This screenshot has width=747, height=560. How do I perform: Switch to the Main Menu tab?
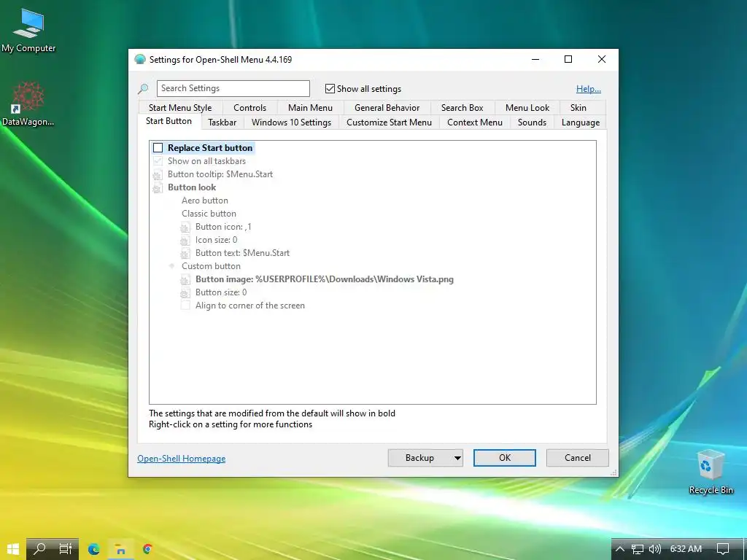tap(310, 108)
